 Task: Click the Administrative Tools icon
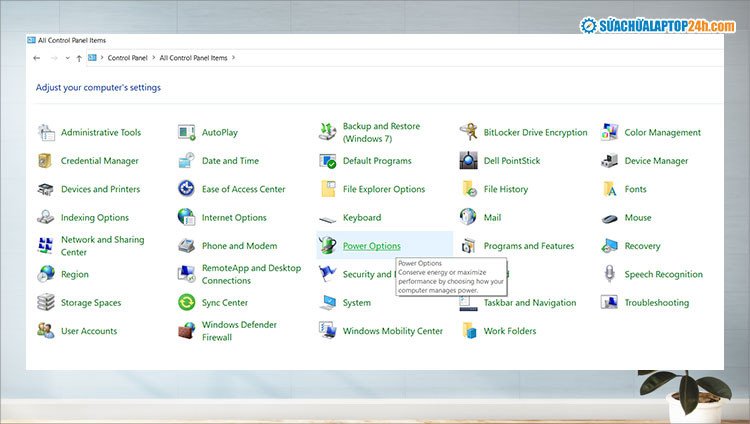46,132
